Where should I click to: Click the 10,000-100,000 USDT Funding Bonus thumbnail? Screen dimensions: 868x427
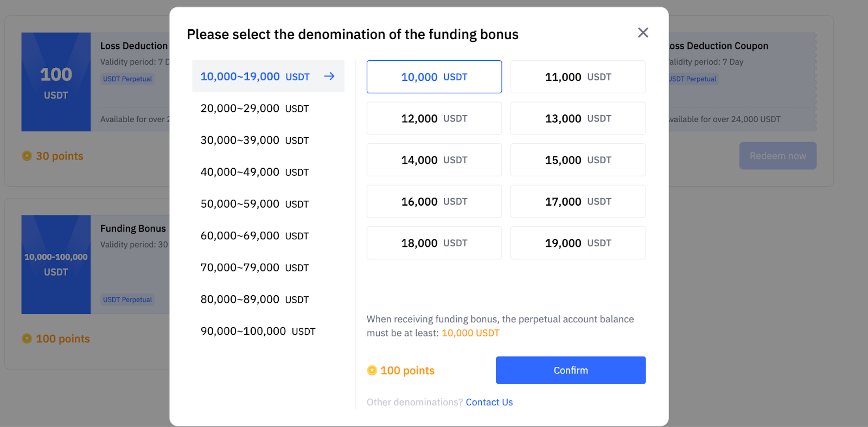pyautogui.click(x=56, y=265)
